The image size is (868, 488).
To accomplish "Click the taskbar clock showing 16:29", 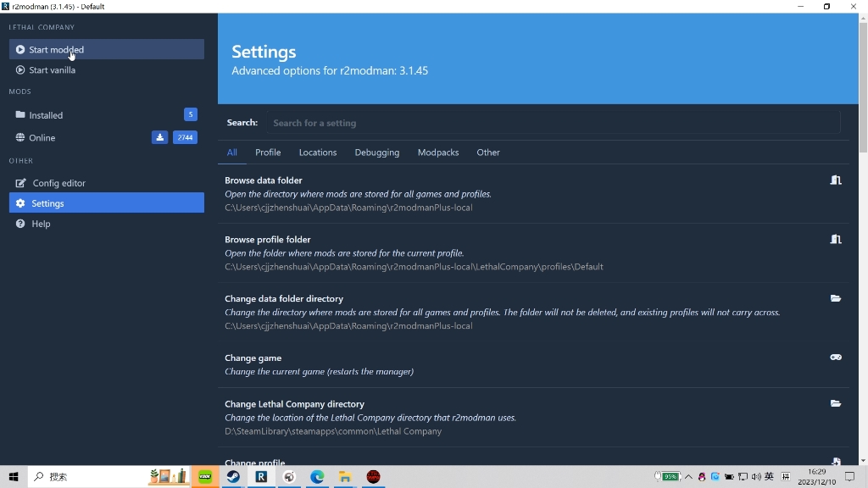I will click(x=816, y=476).
